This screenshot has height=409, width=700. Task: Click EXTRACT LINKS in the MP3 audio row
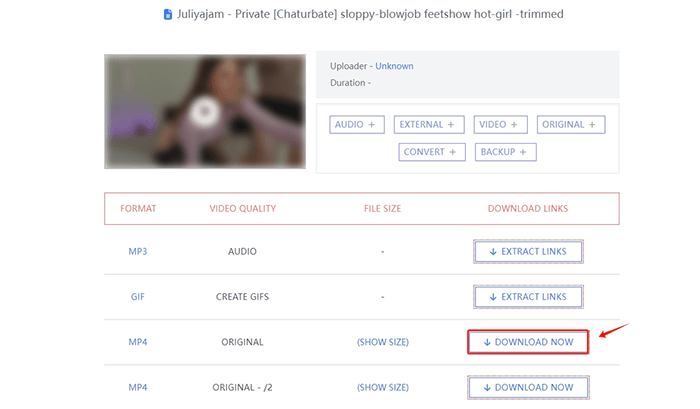(x=528, y=252)
